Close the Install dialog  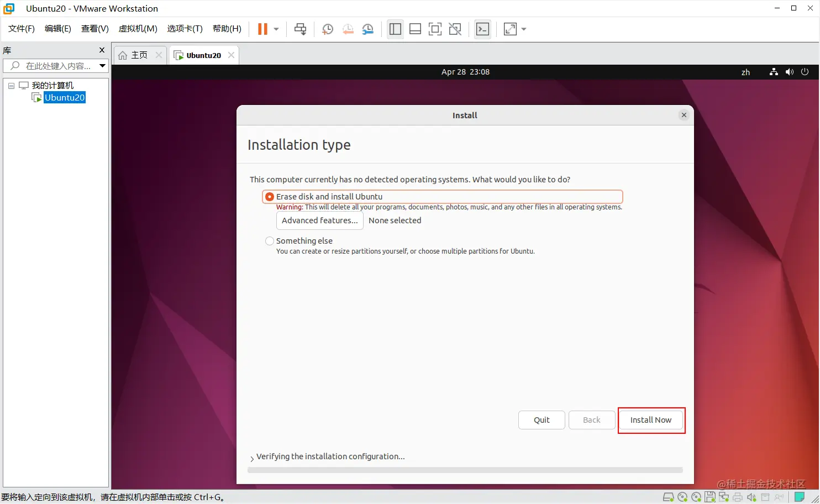pos(684,115)
